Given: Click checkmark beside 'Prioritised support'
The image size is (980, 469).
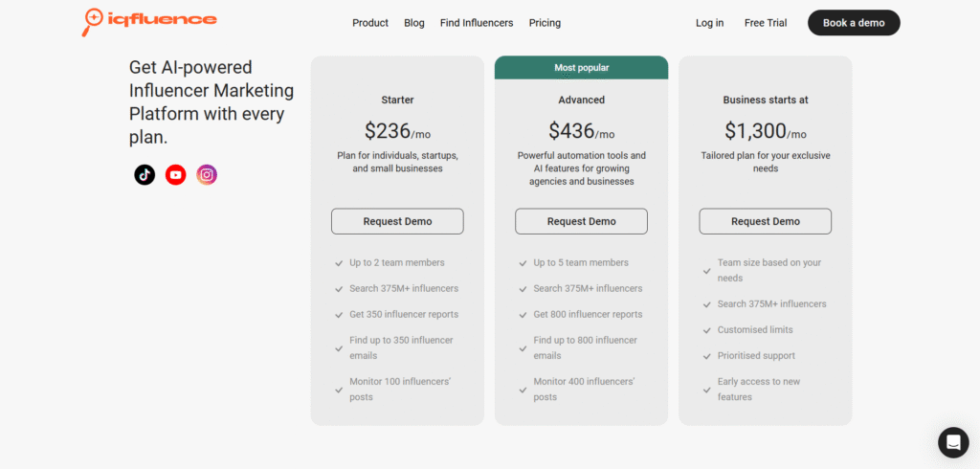Looking at the screenshot, I should pyautogui.click(x=707, y=356).
